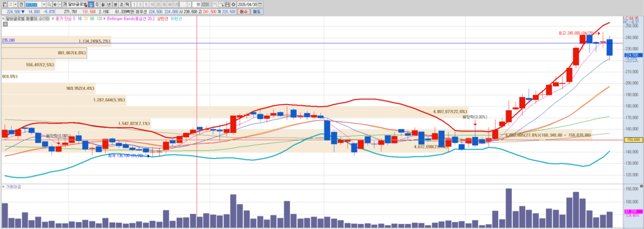Open the calendar icon beside 2026/04/30
The height and width of the screenshot is (229, 644).
pos(260,4)
